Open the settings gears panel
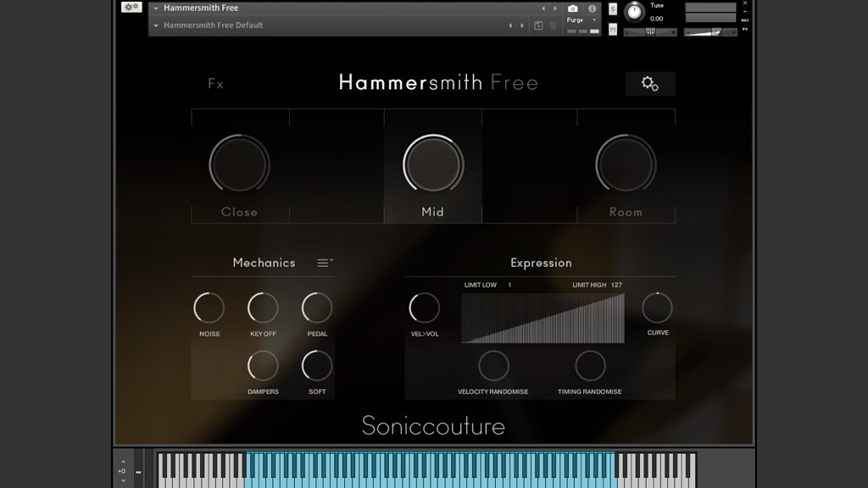Screen dimensions: 868x488 pos(650,84)
